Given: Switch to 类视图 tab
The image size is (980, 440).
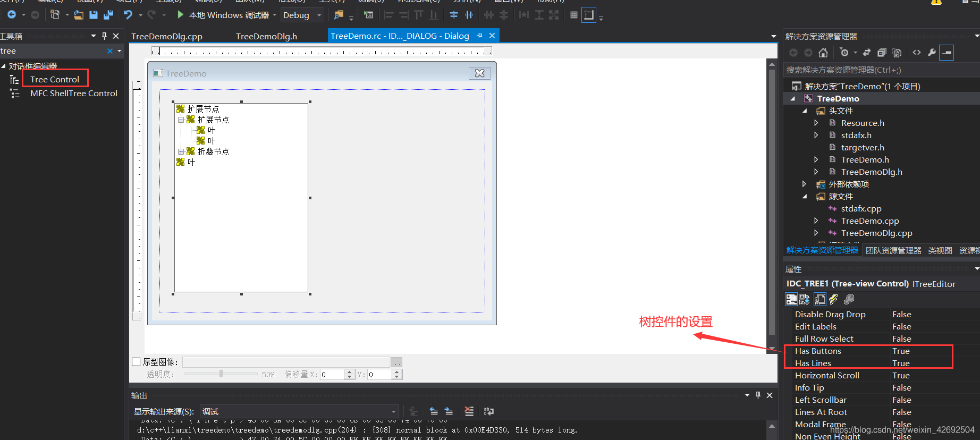Looking at the screenshot, I should click(x=940, y=250).
